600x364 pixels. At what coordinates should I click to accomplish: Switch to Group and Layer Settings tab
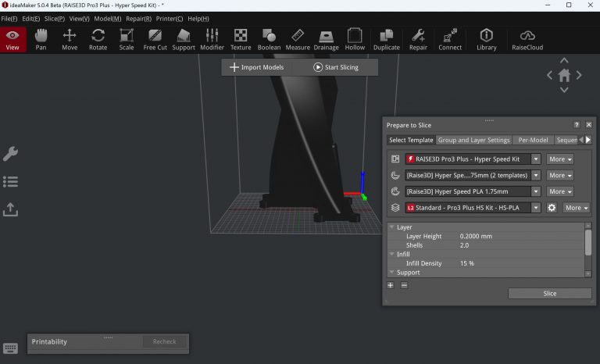pos(473,140)
